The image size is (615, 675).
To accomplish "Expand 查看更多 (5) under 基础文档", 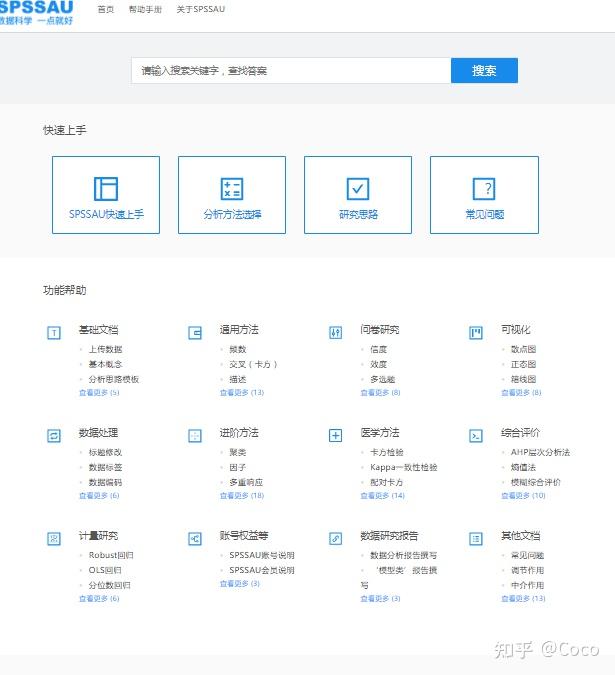I will coord(99,393).
